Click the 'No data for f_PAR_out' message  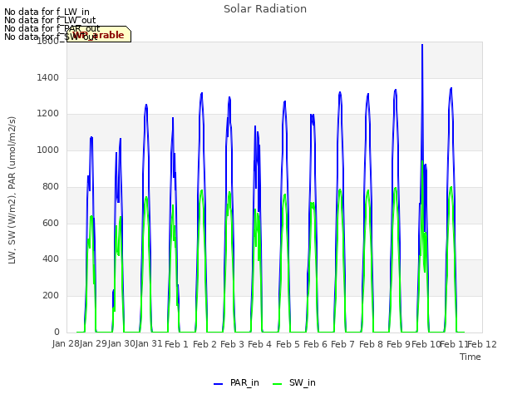click(x=52, y=28)
